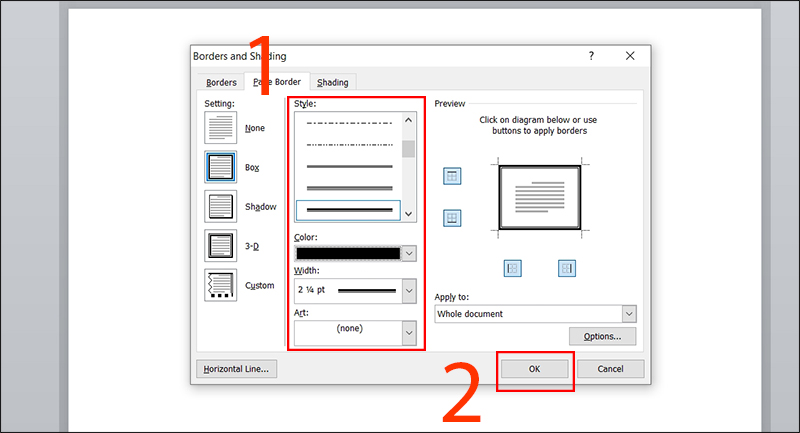Screen dimensions: 800x433
Task: Open the Apply to dropdown
Action: [629, 314]
